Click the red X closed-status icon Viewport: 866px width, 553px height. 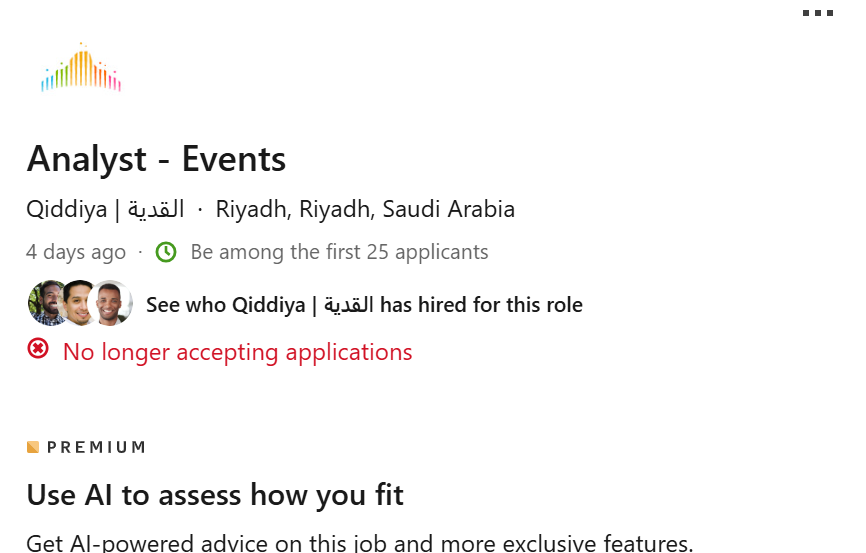[x=38, y=349]
